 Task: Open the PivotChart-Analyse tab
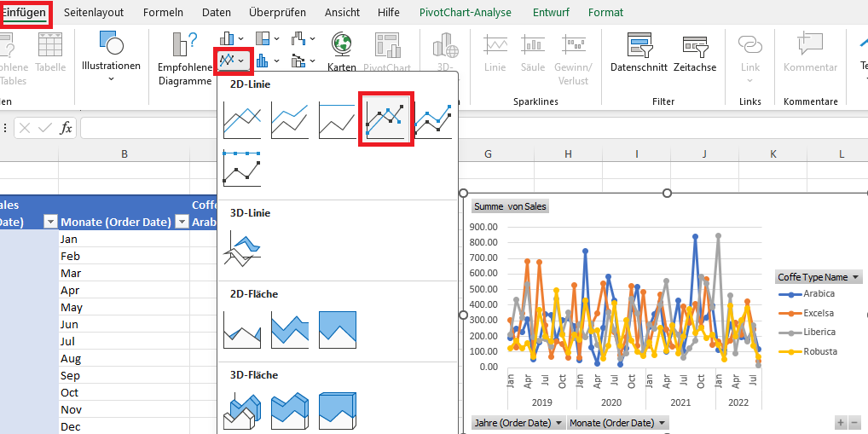tap(466, 12)
